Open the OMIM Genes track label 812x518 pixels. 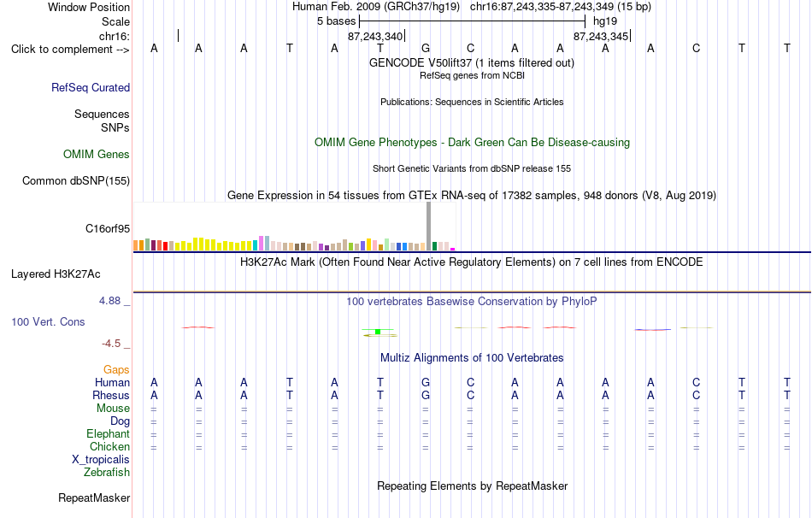point(97,155)
